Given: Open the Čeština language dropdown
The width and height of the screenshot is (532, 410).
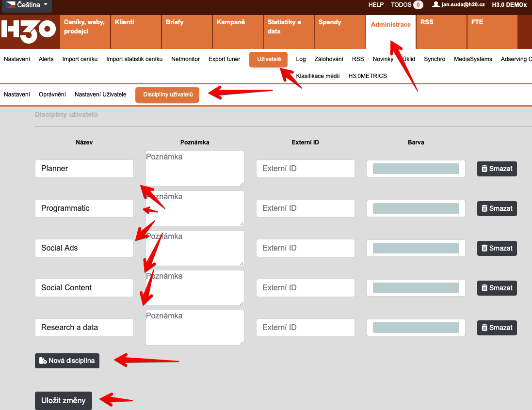Looking at the screenshot, I should click(27, 5).
